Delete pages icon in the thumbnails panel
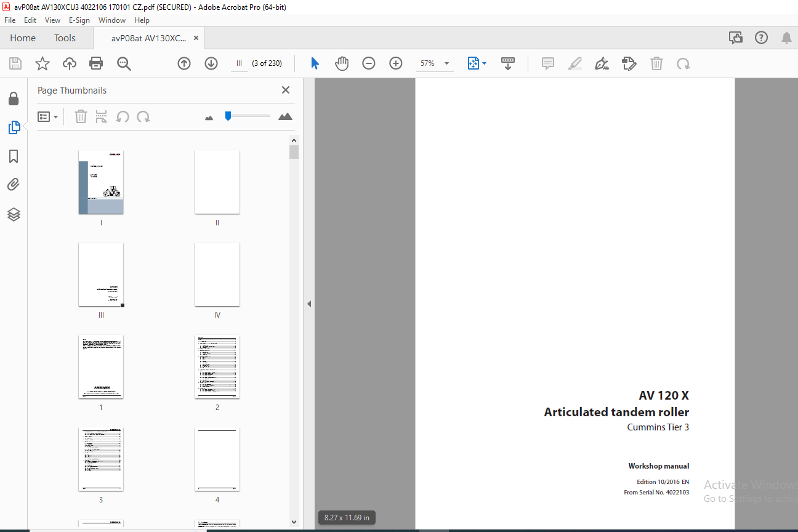 (x=81, y=116)
